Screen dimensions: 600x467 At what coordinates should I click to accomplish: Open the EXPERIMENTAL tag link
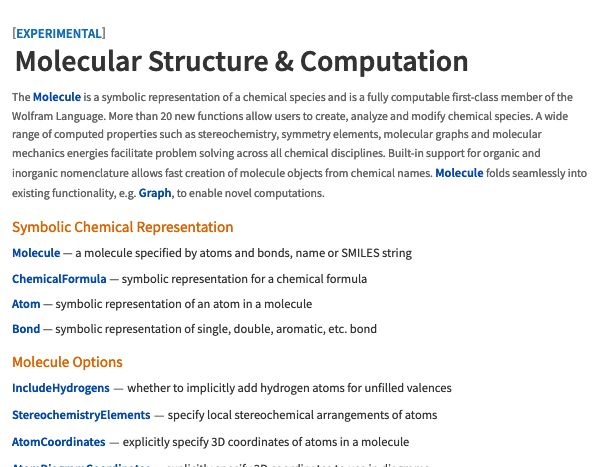tap(59, 34)
